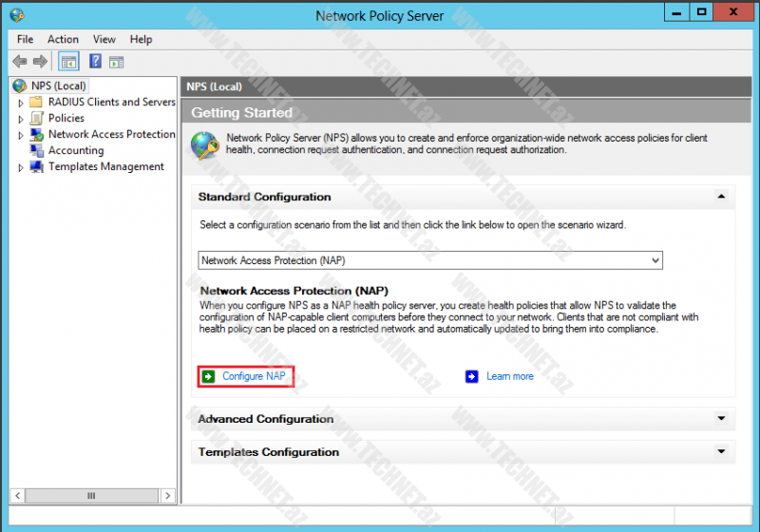
Task: Toggle the Show/Hide Action Pane icon
Action: click(x=116, y=62)
